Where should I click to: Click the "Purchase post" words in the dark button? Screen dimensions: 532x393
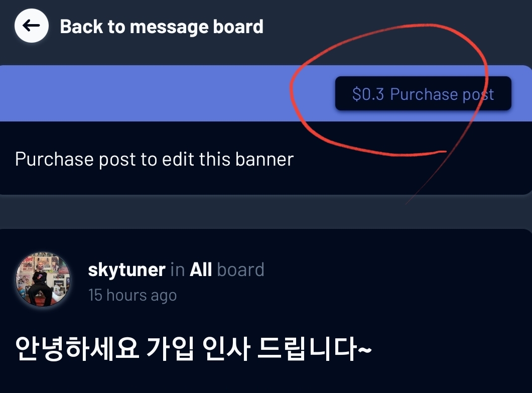pos(442,94)
